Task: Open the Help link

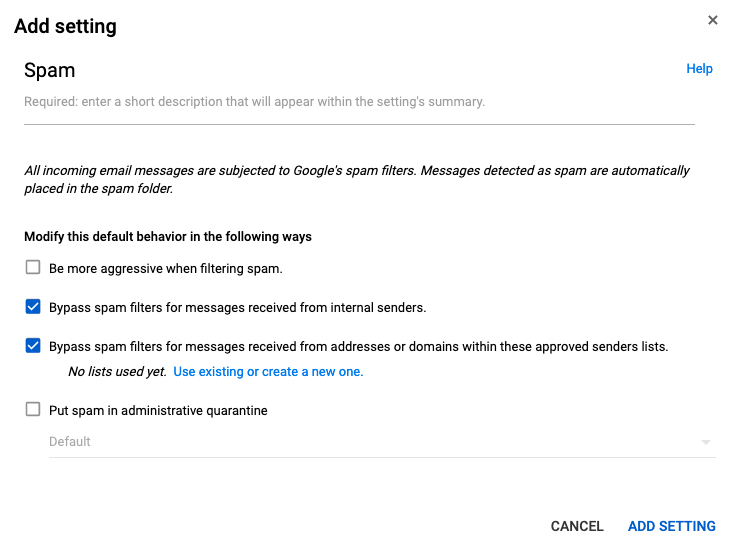Action: point(699,69)
